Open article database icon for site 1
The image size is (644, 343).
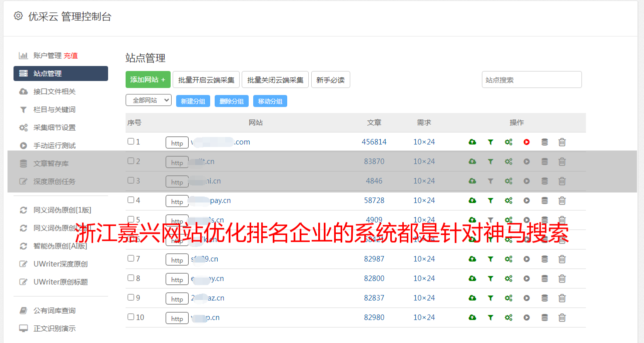tap(544, 142)
